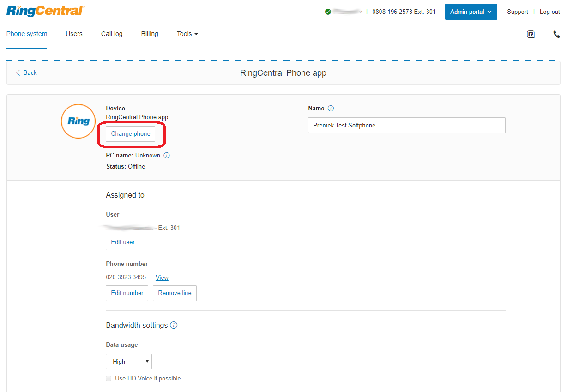Click the Edit user button
This screenshot has height=392, width=567.
point(123,242)
